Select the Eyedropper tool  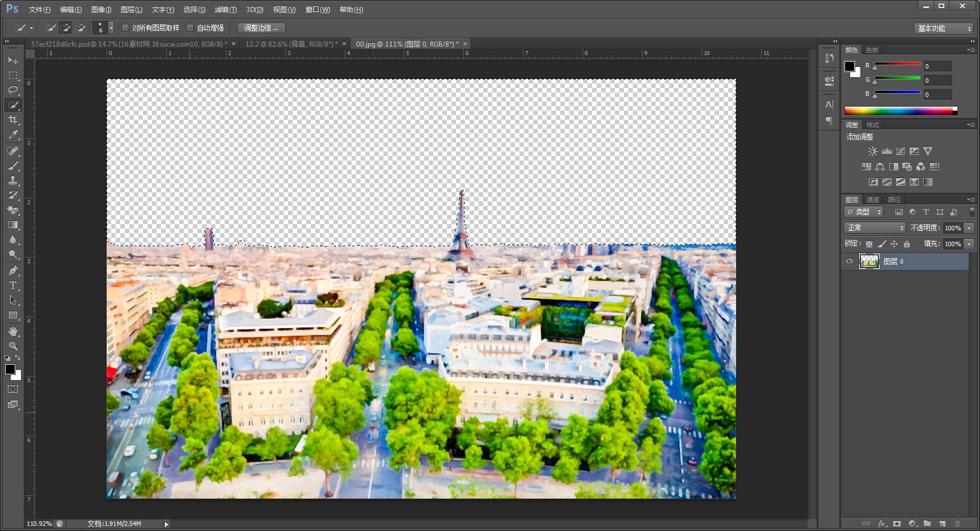tap(13, 135)
